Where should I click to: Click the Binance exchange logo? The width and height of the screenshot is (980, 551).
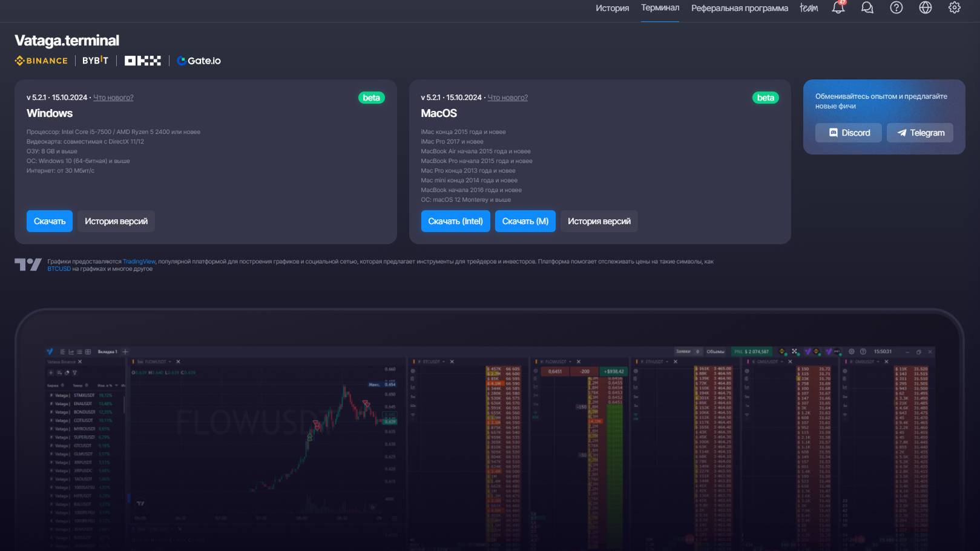(x=41, y=61)
